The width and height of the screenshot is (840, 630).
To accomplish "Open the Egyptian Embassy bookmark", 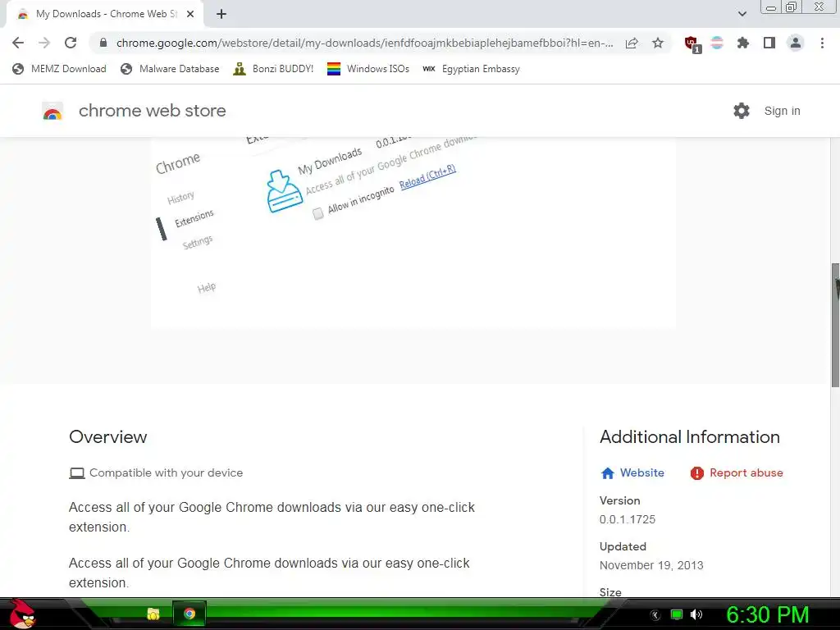I will 471,69.
